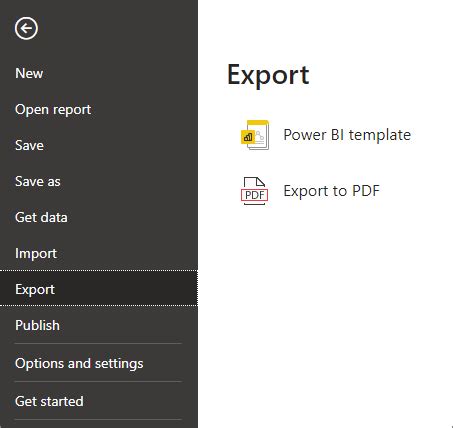Viewport: 453px width, 428px height.
Task: Click the highlighted Export menu item
Action: tap(99, 288)
